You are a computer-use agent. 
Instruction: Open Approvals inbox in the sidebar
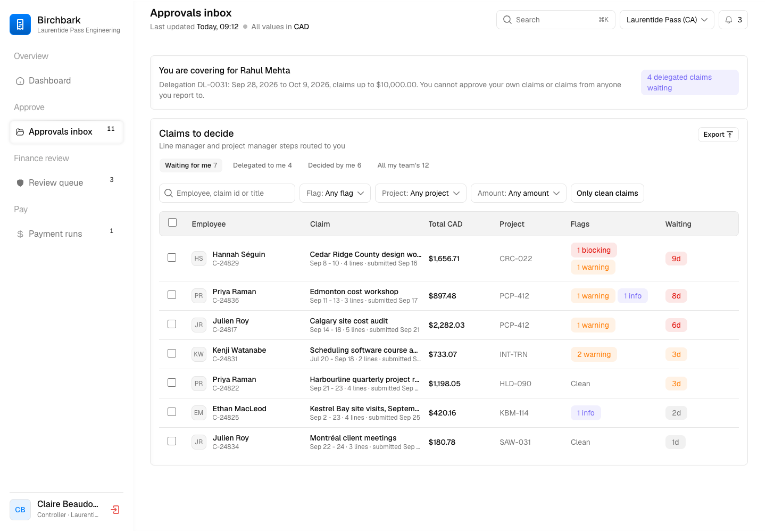[x=66, y=132]
